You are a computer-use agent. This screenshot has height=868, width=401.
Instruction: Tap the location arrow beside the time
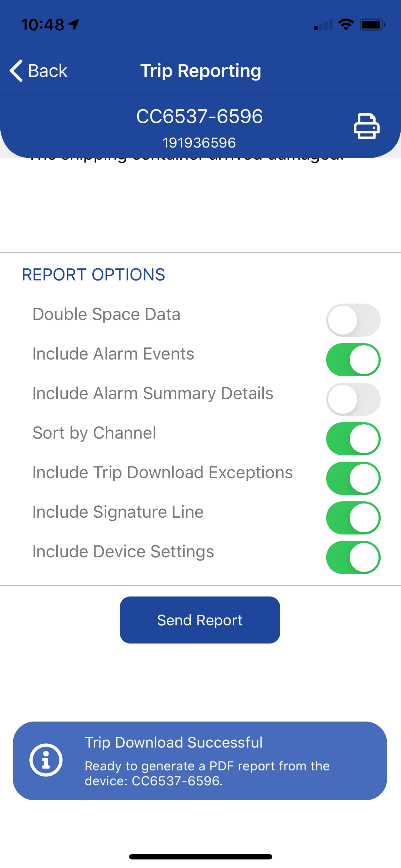pos(74,25)
